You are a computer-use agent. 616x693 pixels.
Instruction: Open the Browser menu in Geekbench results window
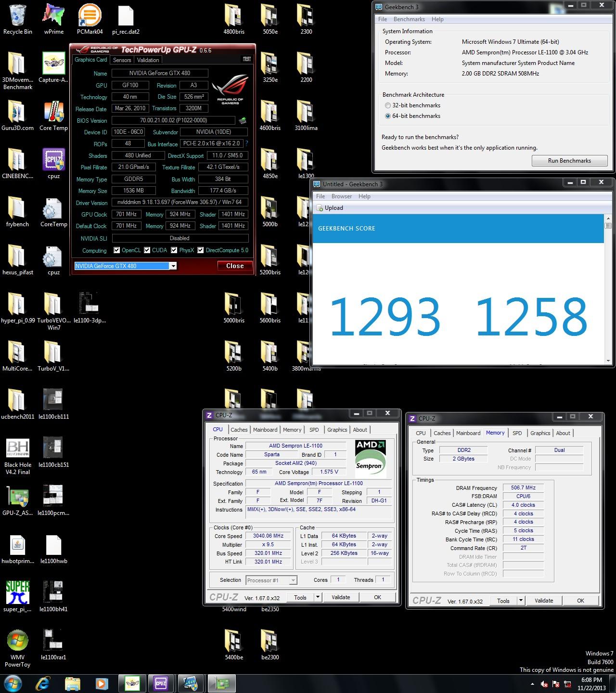coord(342,196)
